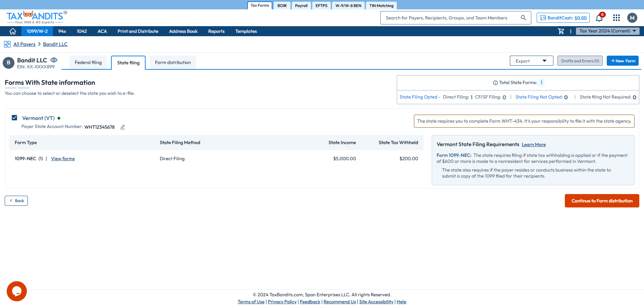Click the $5,000.00 state income value
Image resolution: width=644 pixels, height=308 pixels.
pos(344,159)
